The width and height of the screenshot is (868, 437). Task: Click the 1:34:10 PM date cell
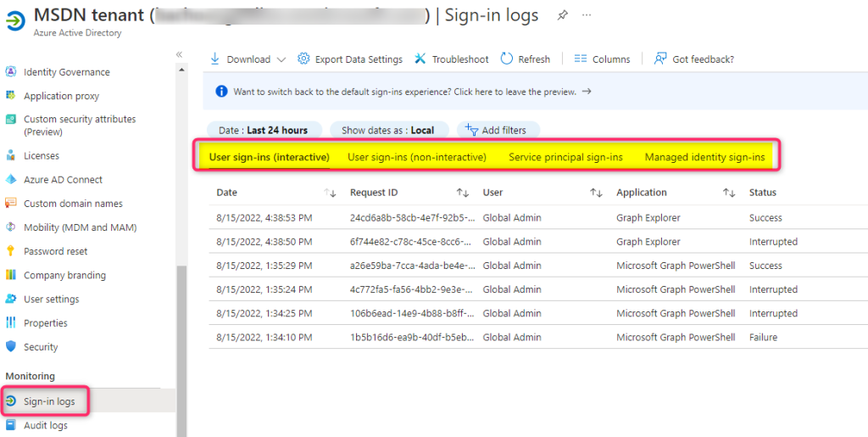tap(264, 338)
